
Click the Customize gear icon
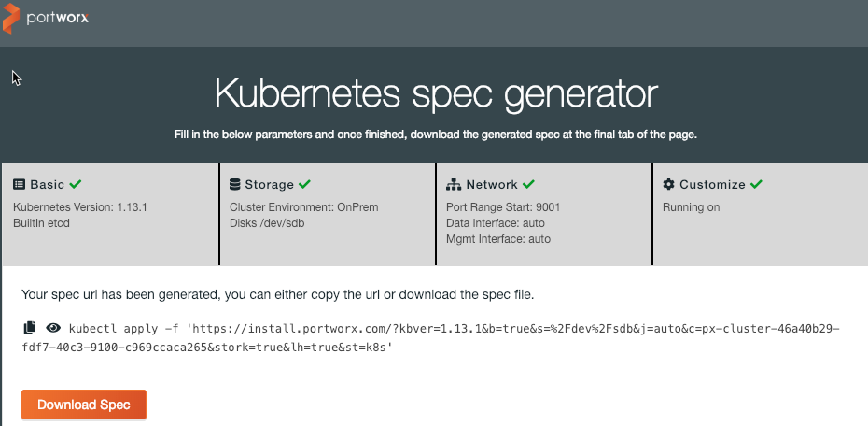pos(668,185)
